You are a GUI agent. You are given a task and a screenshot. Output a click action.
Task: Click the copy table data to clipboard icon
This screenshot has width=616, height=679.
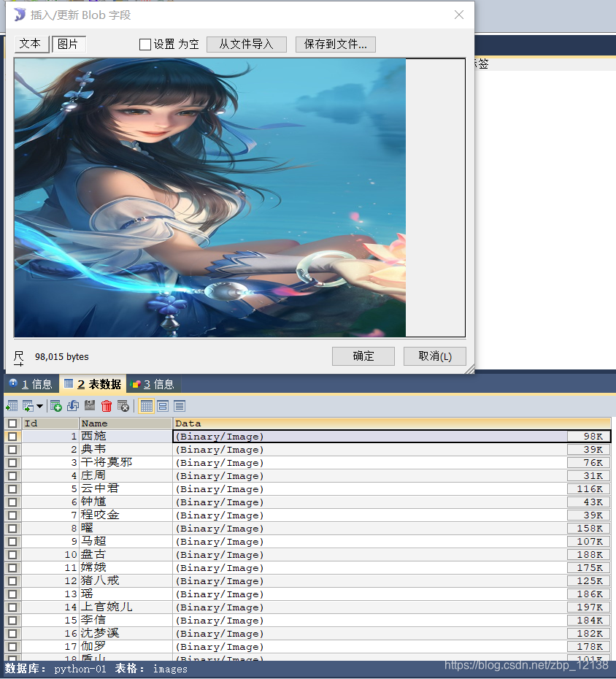click(x=28, y=406)
